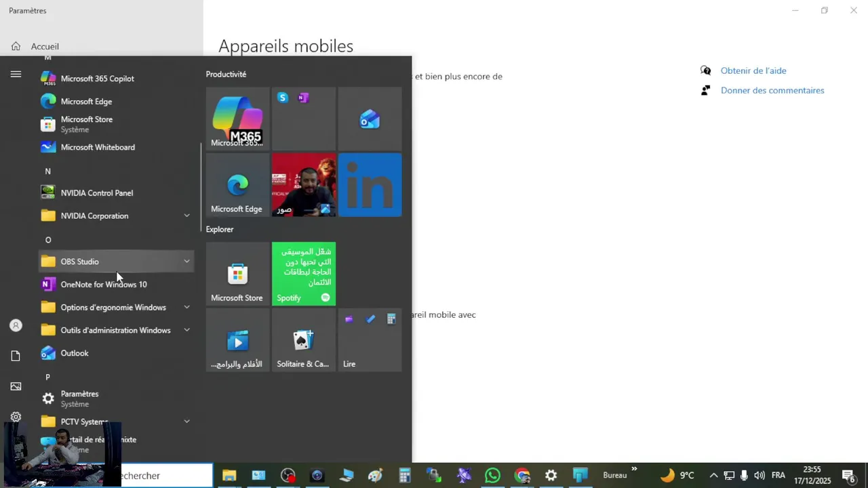Open NVIDIA Control Panel
Image resolution: width=868 pixels, height=488 pixels.
[116, 193]
